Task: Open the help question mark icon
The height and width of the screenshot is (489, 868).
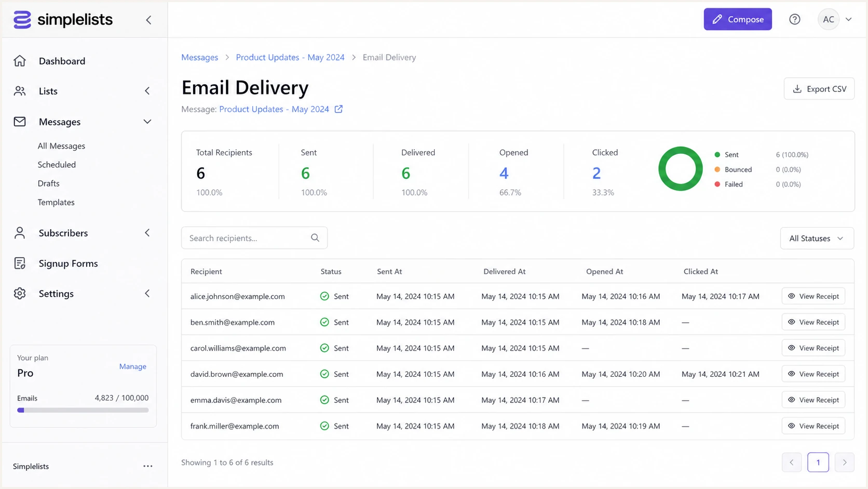Action: pos(794,19)
